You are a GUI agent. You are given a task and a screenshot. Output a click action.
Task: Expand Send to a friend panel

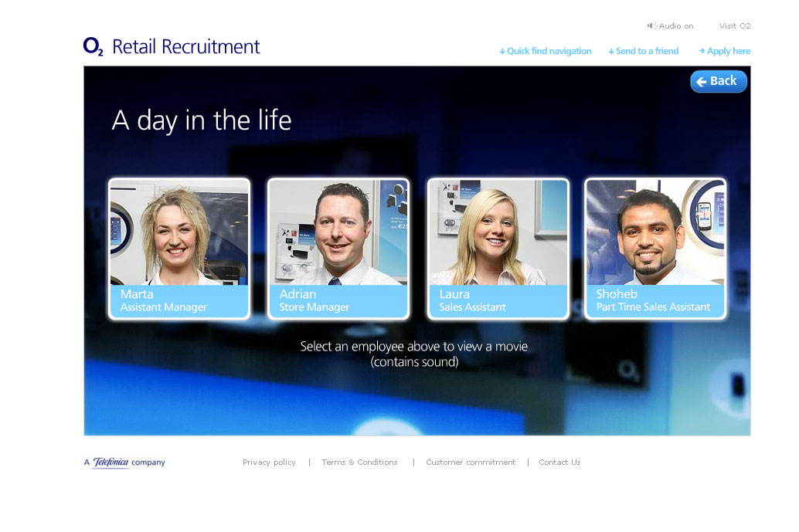[x=643, y=51]
